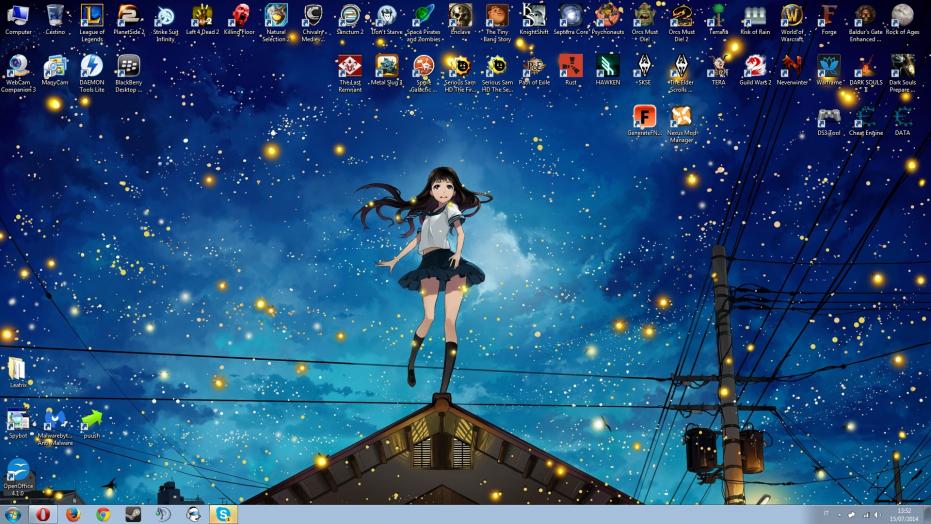Open the Windows Start menu
The height and width of the screenshot is (524, 931).
[x=12, y=515]
